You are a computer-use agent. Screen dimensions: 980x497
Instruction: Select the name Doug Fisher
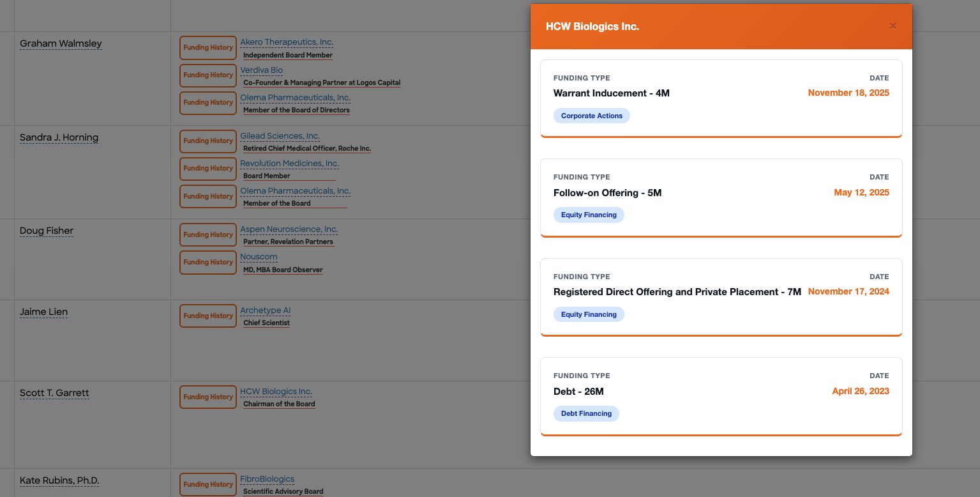tap(47, 231)
